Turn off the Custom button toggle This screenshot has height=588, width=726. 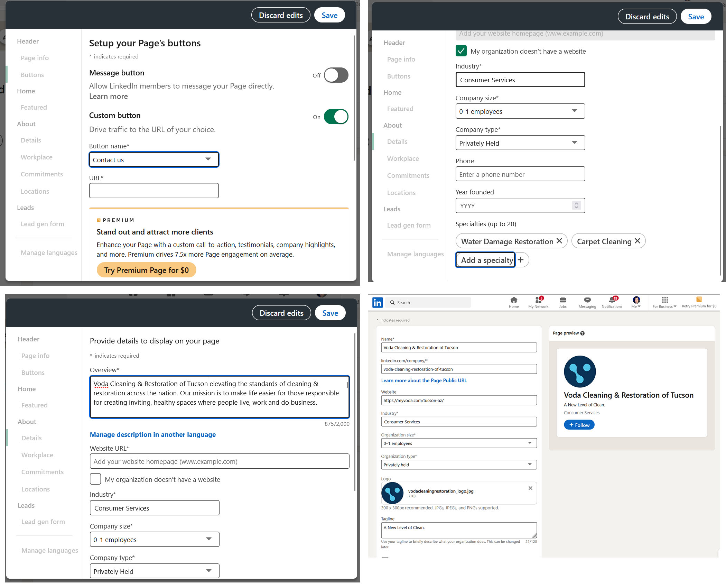336,117
